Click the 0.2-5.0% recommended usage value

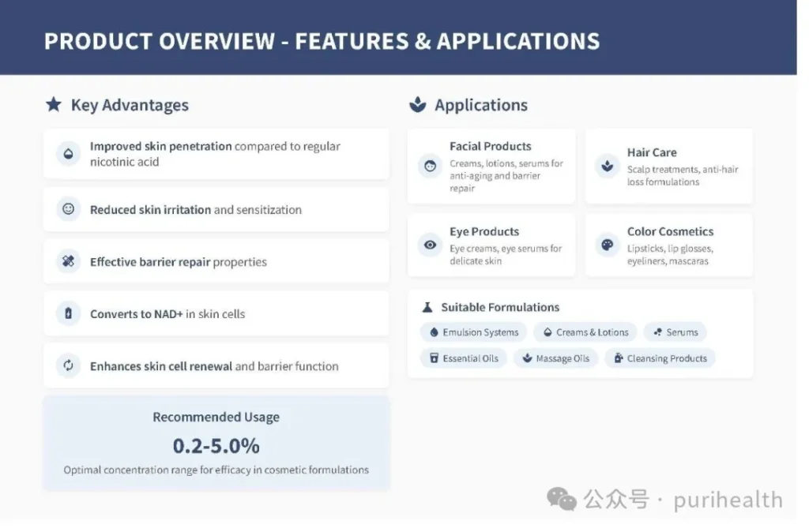coord(216,446)
